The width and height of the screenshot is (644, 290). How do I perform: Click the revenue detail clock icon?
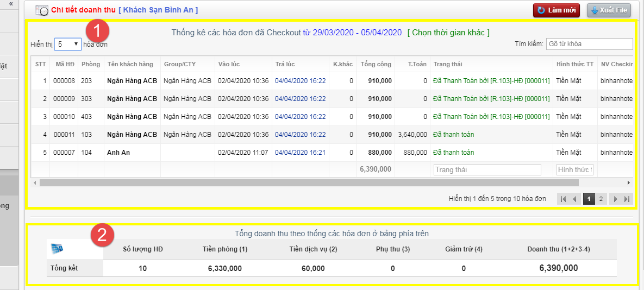(x=42, y=10)
